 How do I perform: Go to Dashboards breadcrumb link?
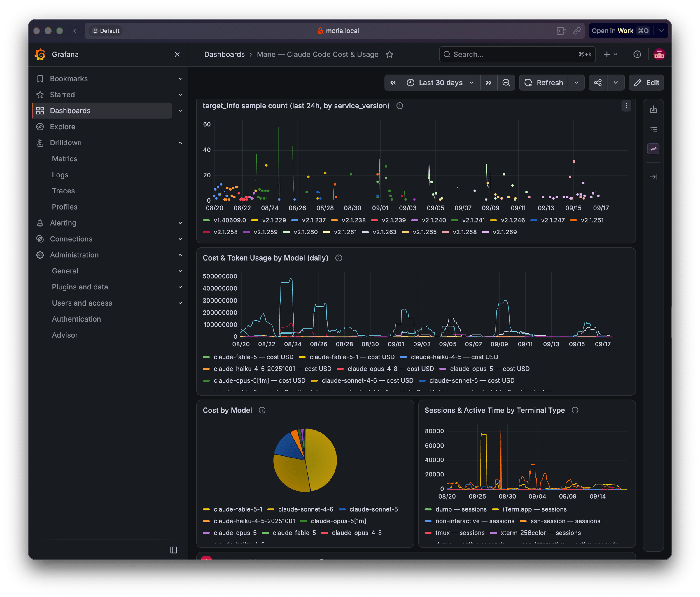(224, 55)
